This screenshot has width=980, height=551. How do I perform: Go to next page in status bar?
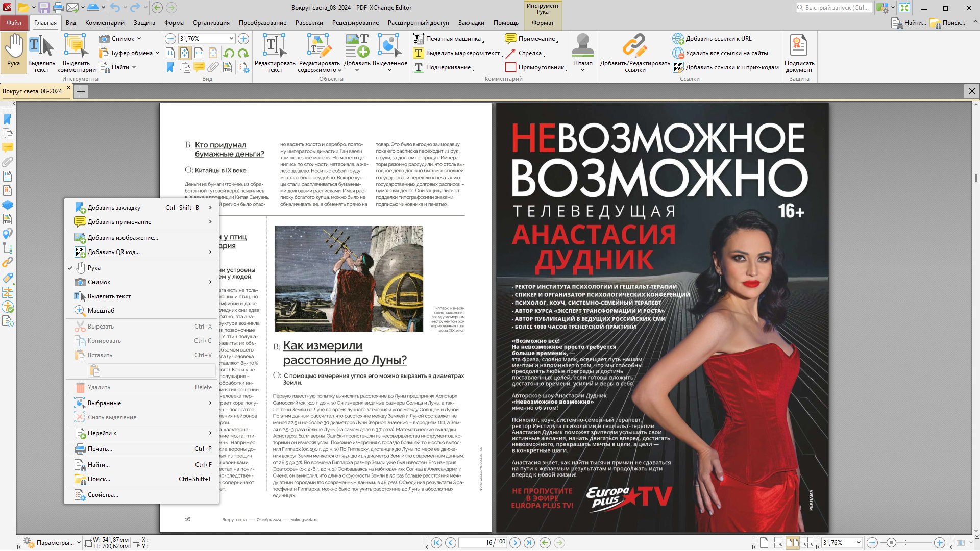515,543
